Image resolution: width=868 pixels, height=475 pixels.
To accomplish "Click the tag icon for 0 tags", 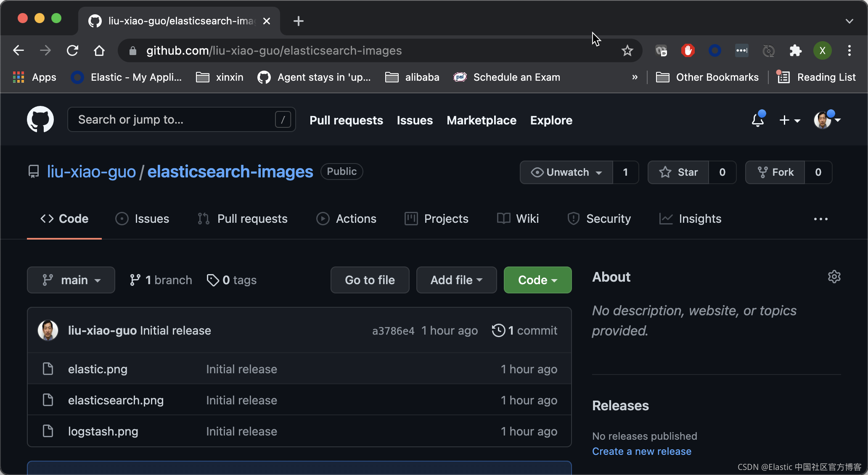I will 213,280.
